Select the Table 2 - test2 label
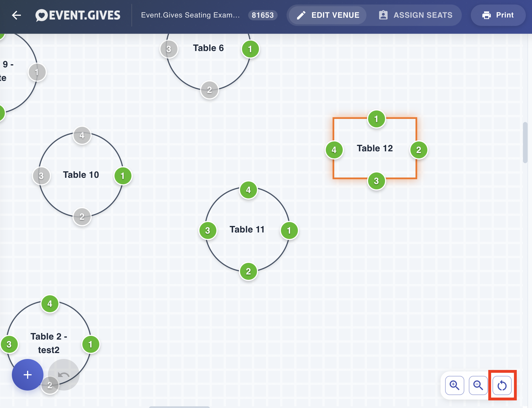This screenshot has width=532, height=408. pos(49,343)
